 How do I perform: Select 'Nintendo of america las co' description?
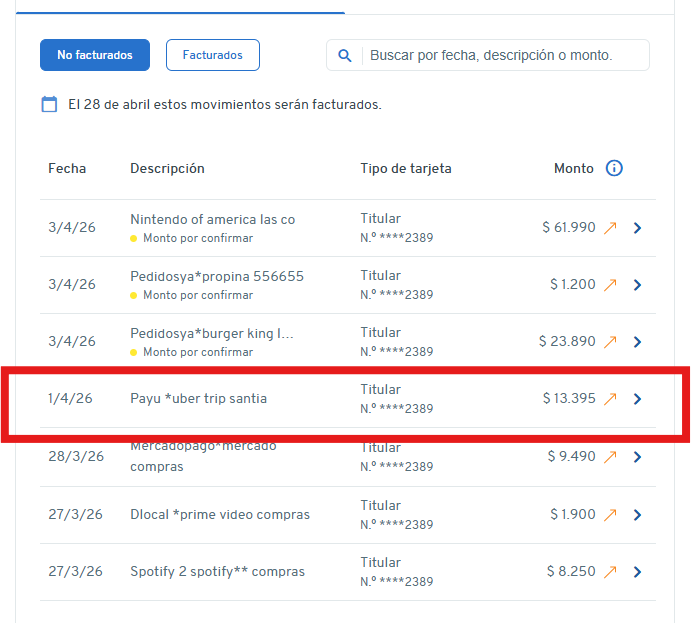(x=213, y=219)
